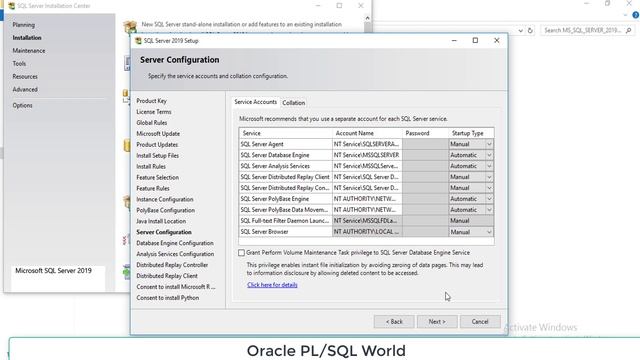The image size is (640, 360).
Task: Maximize the SQL Server 2019 Setup window
Action: (475, 40)
